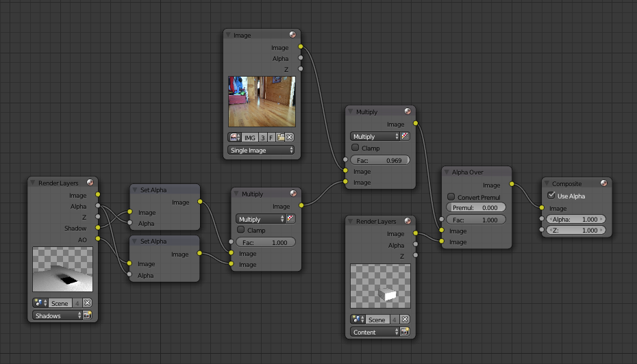Image resolution: width=637 pixels, height=364 pixels.
Task: Uncheck Use Alpha on Composite node
Action: click(x=551, y=196)
